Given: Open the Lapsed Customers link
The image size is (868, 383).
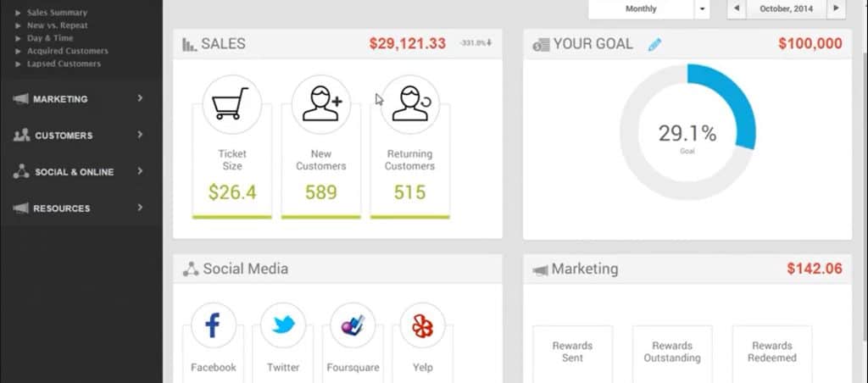Looking at the screenshot, I should pyautogui.click(x=64, y=64).
